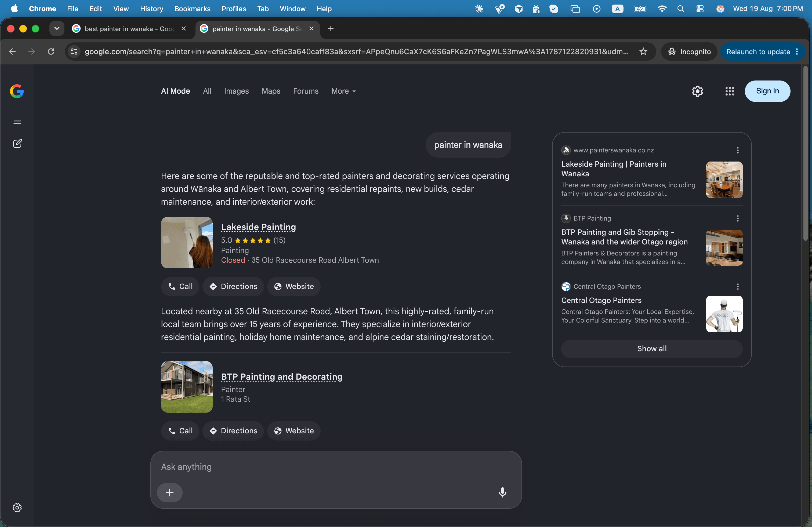
Task: Click the Sign in button
Action: tap(767, 91)
